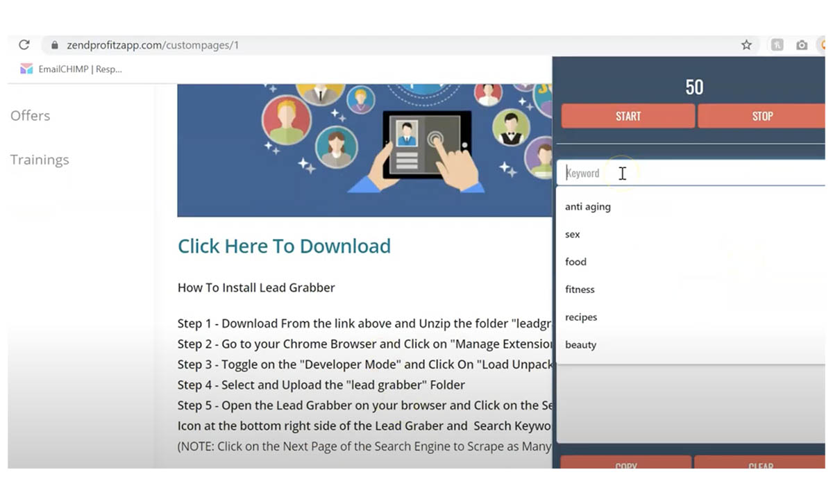Bookmark this page with the star icon
This screenshot has width=833, height=504.
click(x=746, y=44)
